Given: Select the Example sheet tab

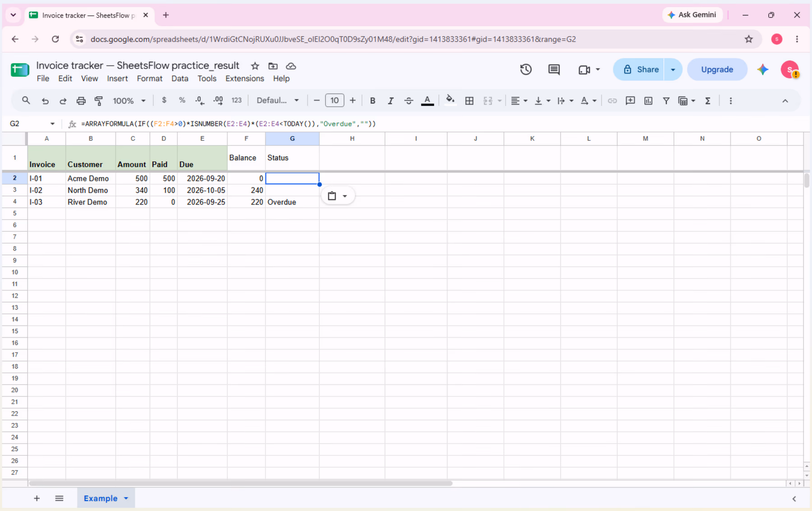Looking at the screenshot, I should tap(106, 498).
